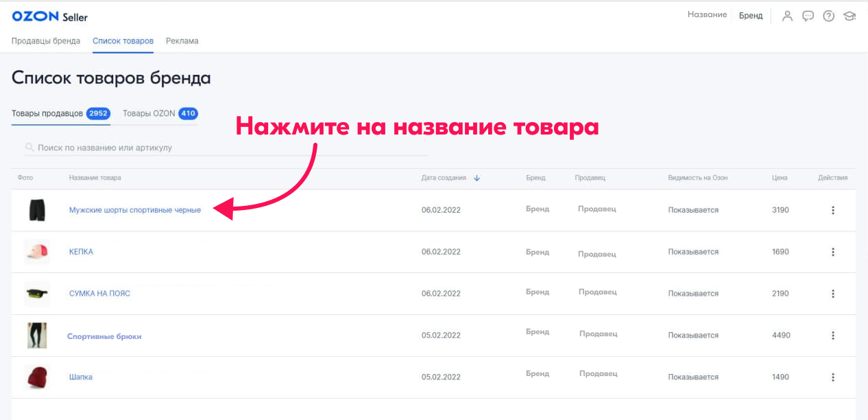Open three-dot menu for СУМКА НА ПОЯС

click(832, 294)
